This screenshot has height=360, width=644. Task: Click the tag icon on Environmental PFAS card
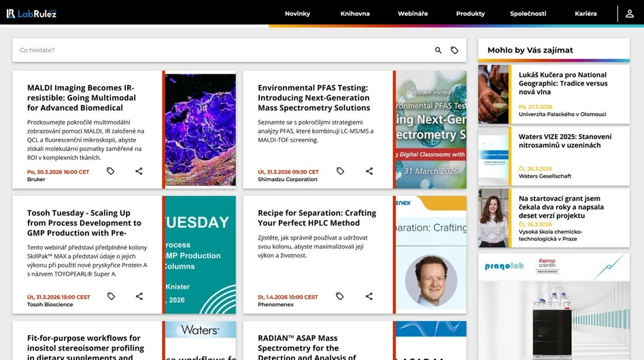click(340, 171)
